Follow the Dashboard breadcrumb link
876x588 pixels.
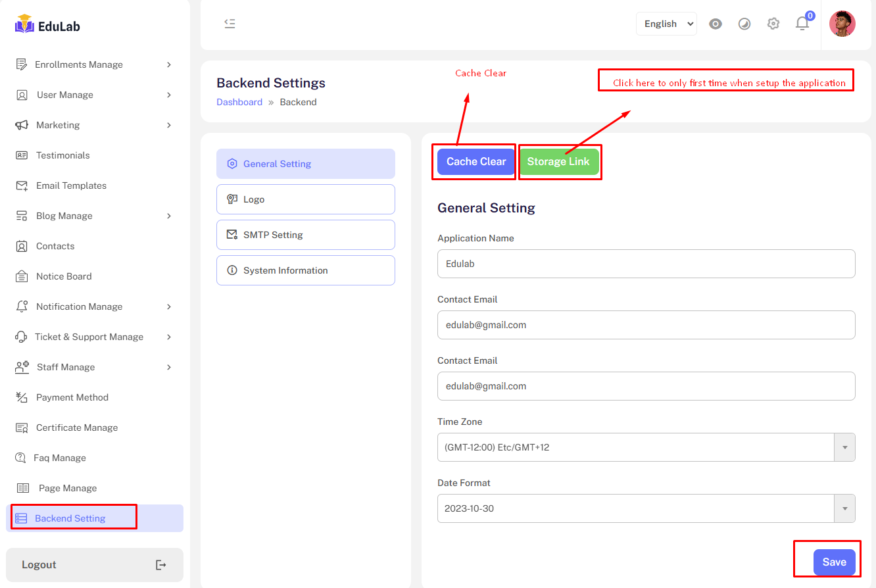[x=239, y=102]
